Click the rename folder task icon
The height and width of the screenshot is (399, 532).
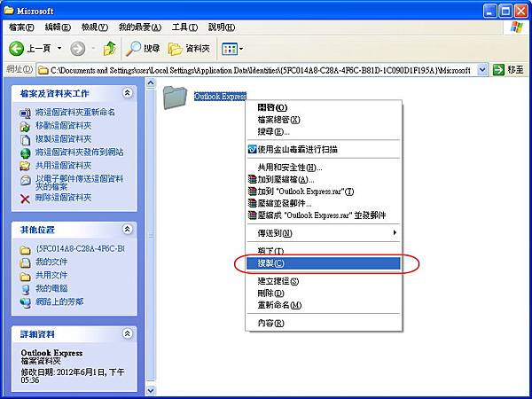pyautogui.click(x=26, y=113)
